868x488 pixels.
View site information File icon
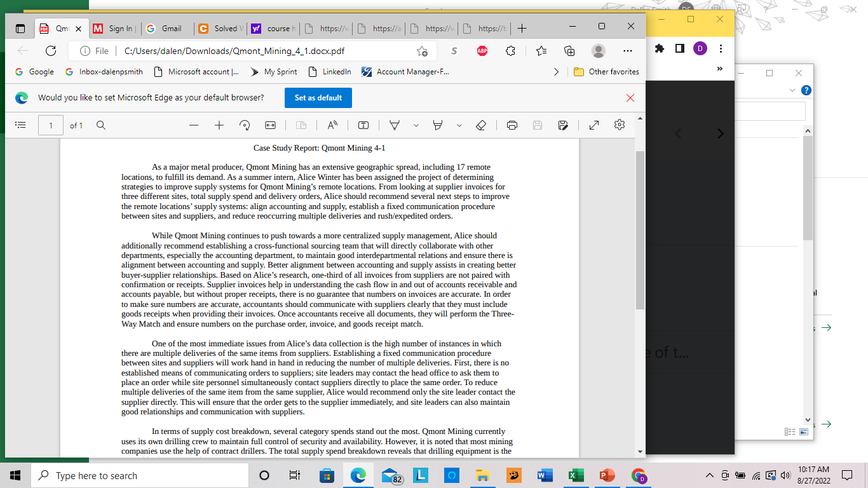pos(94,51)
